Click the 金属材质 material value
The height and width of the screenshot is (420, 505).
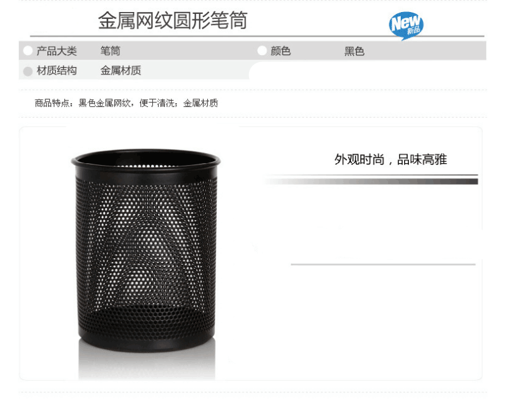pos(121,71)
